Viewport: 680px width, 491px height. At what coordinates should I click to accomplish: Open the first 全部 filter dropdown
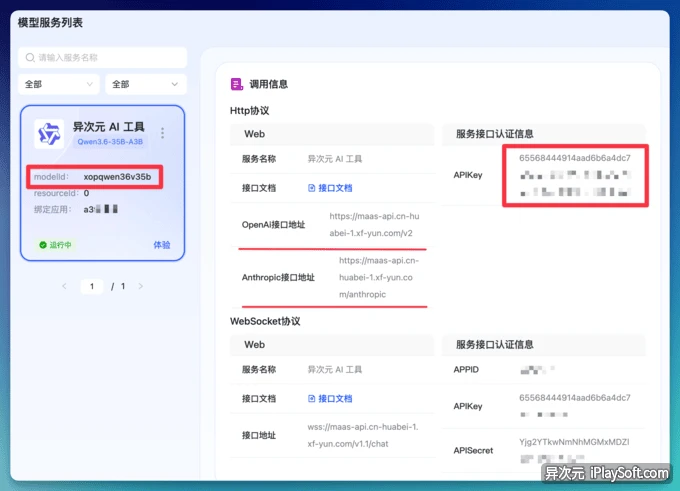click(59, 84)
